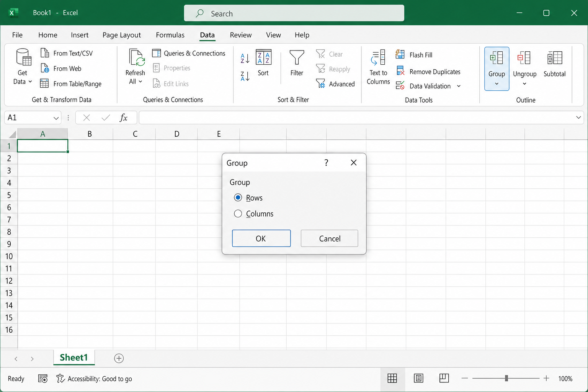The height and width of the screenshot is (392, 588).
Task: Expand Refresh All dropdown arrow
Action: click(140, 82)
